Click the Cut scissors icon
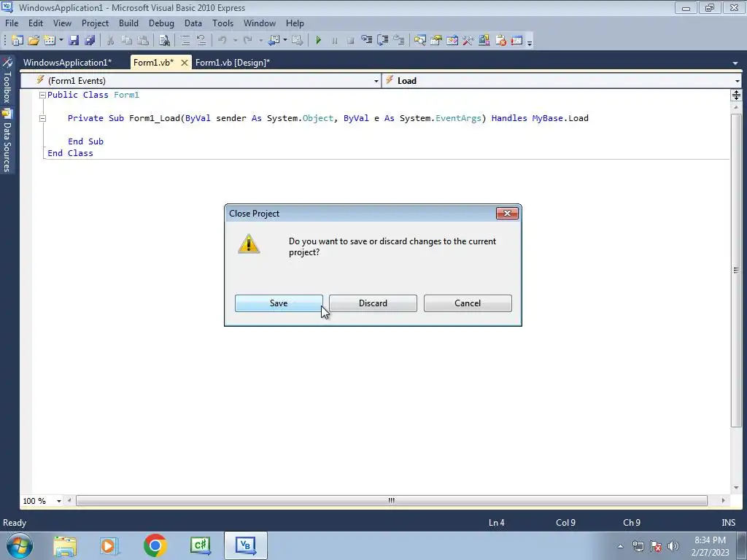Screen dimensions: 747x560 click(x=110, y=41)
